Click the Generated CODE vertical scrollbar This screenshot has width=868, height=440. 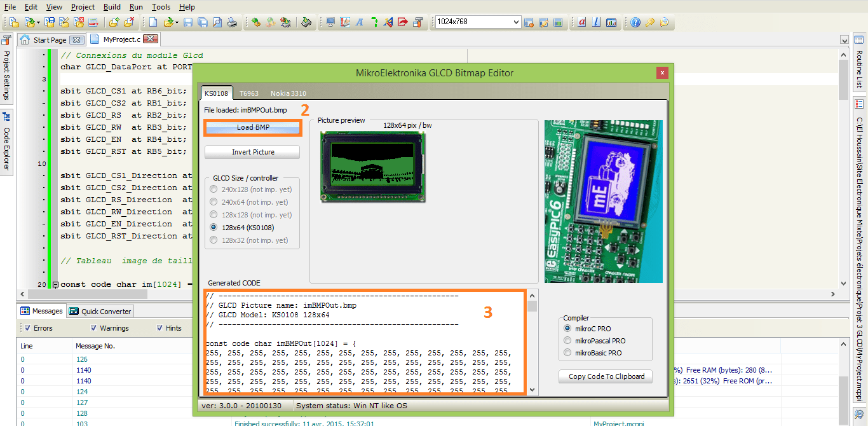tap(532, 343)
